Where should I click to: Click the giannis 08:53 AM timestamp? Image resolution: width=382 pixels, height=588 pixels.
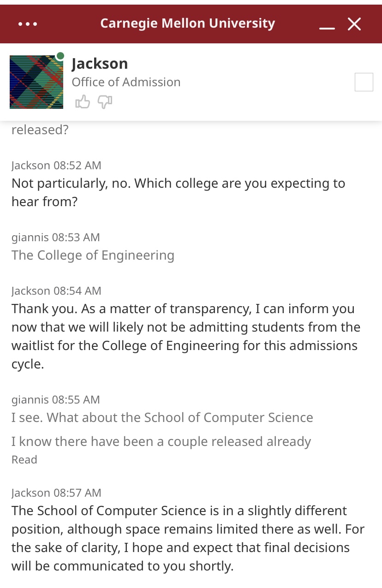pyautogui.click(x=55, y=237)
